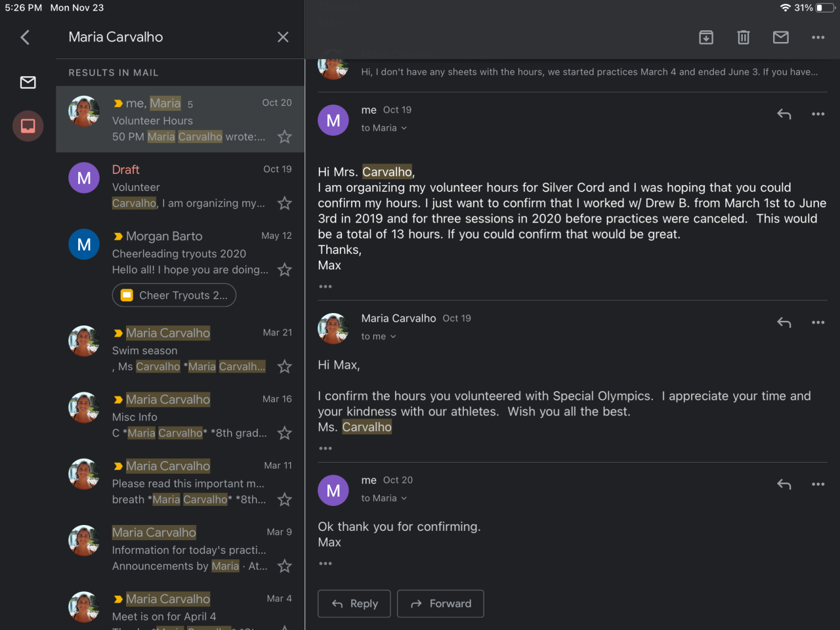The image size is (840, 630).
Task: Reply to Maria Carvalho's Oct 19 message
Action: (784, 322)
